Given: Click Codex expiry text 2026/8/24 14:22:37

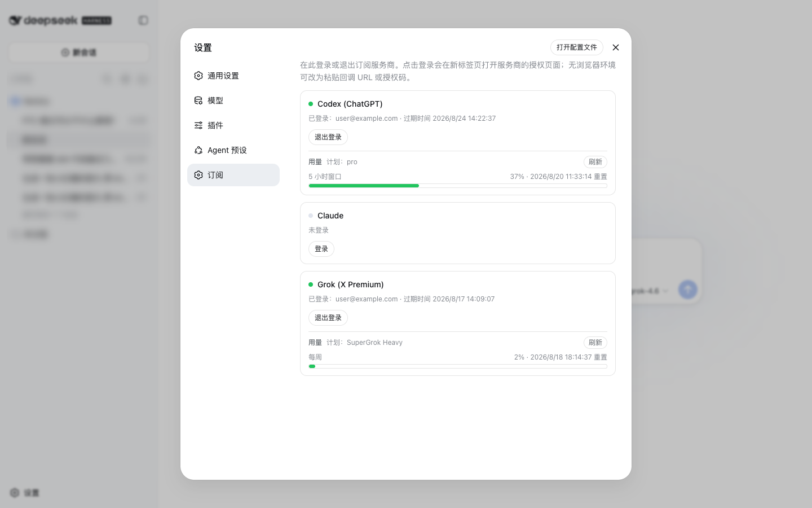Looking at the screenshot, I should (x=464, y=119).
